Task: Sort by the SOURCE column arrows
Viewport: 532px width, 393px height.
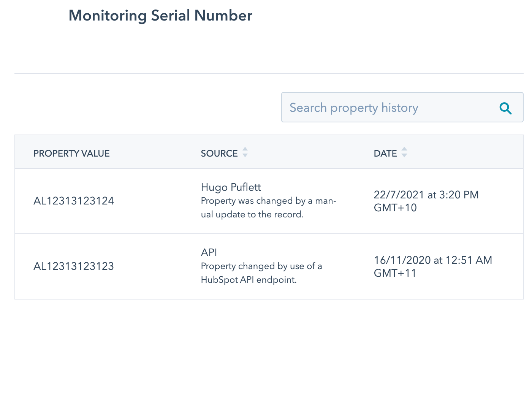Action: [x=245, y=152]
